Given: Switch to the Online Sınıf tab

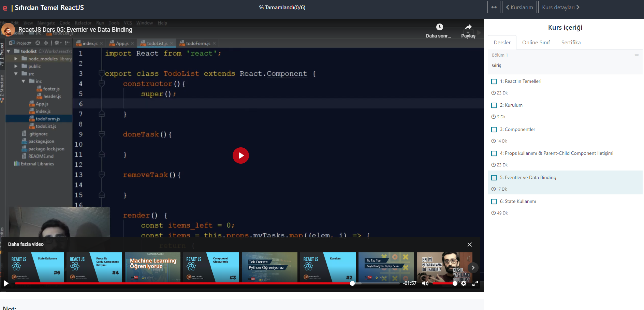Looking at the screenshot, I should pyautogui.click(x=536, y=43).
